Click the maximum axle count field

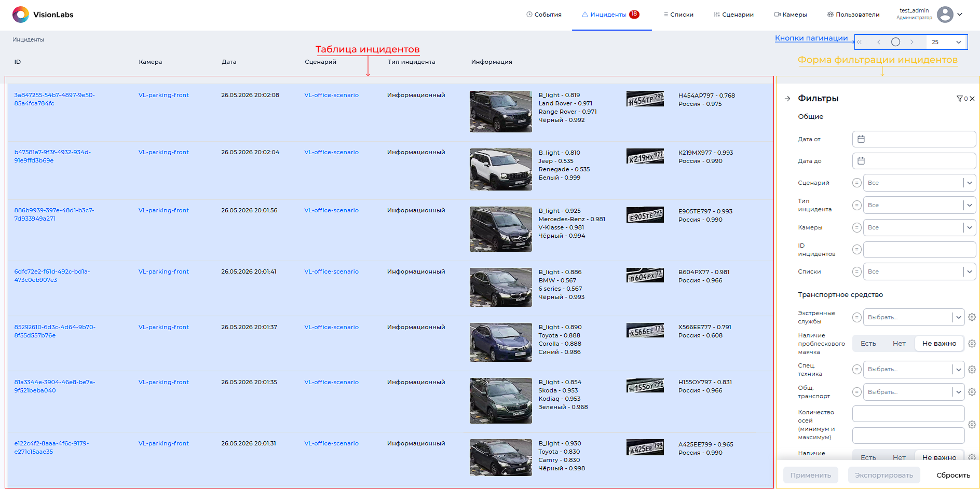908,436
